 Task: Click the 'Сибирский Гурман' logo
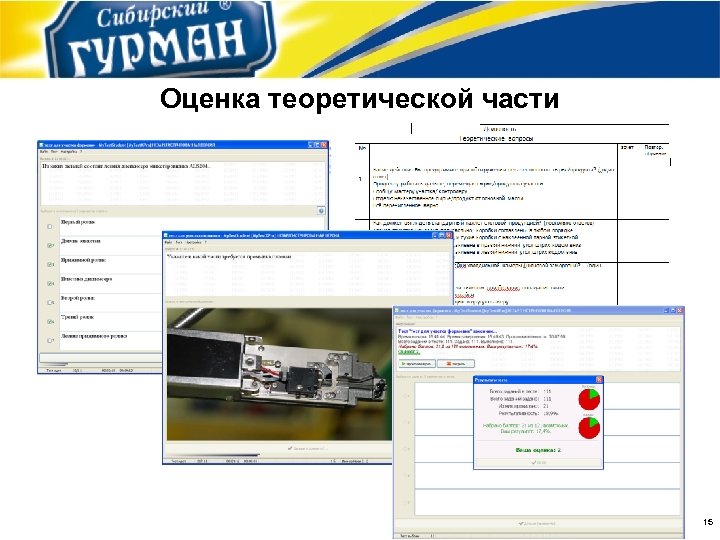click(161, 38)
